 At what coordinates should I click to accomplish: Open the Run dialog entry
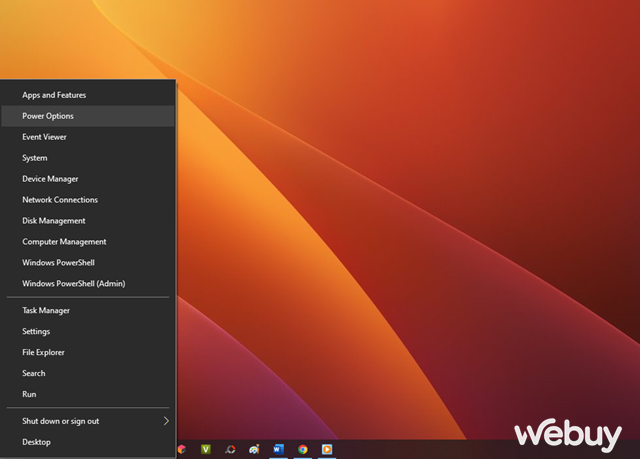click(88, 394)
